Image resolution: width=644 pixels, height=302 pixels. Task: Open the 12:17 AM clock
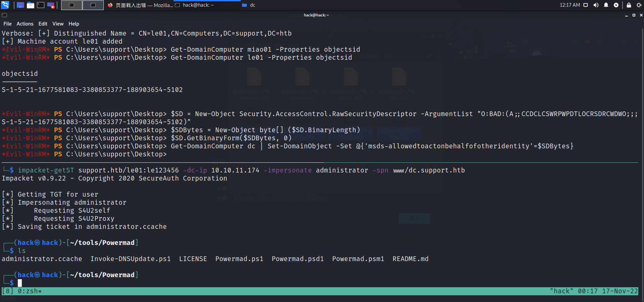570,5
